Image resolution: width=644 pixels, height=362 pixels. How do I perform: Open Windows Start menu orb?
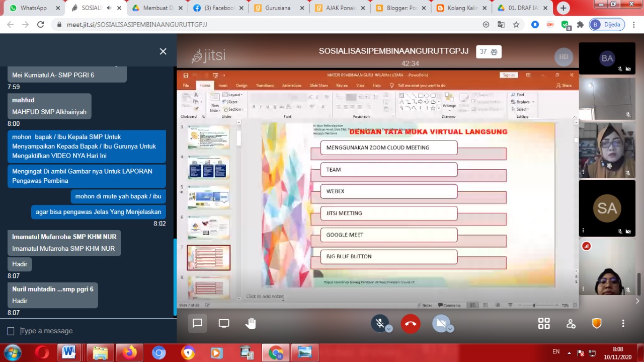pyautogui.click(x=12, y=352)
